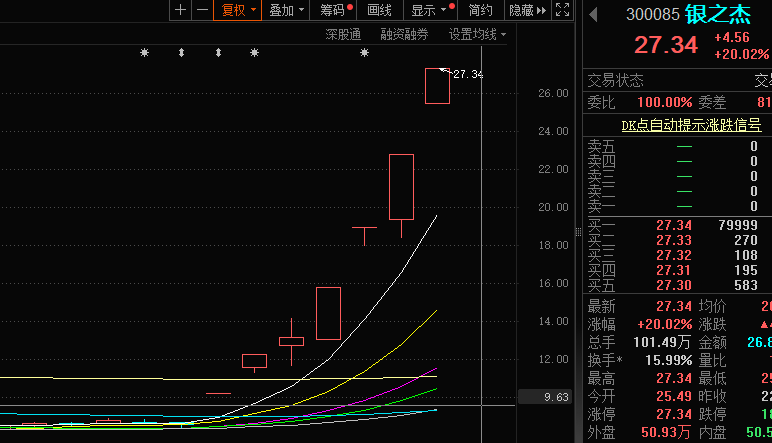This screenshot has height=443, width=772.
Task: Open 设置均线 moving average settings
Action: (x=476, y=34)
